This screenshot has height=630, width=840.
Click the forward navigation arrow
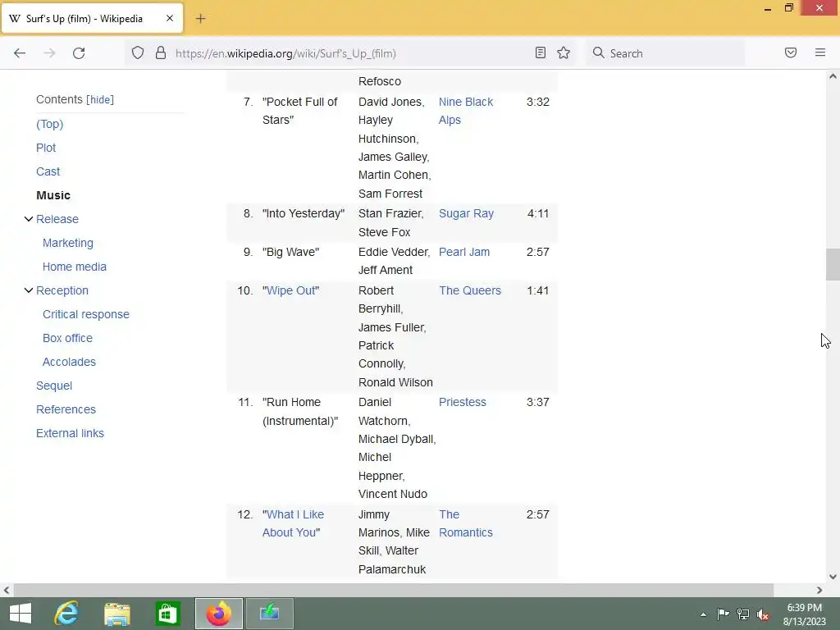(49, 53)
